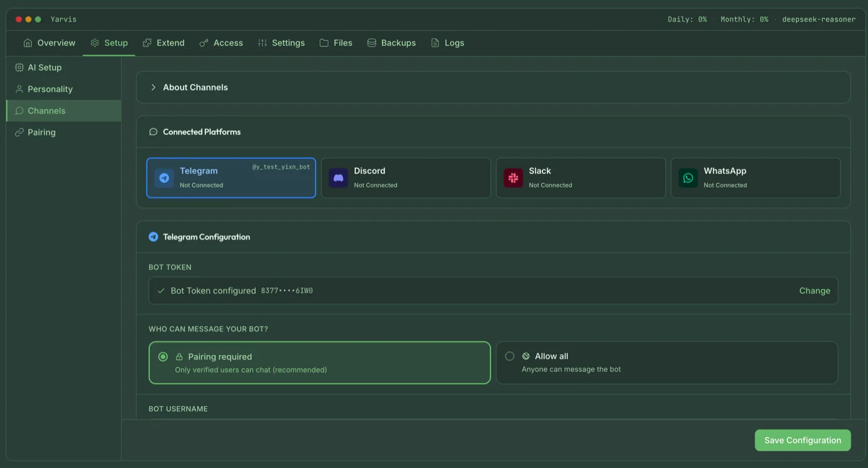Click the WhatsApp logo icon
868x468 pixels.
[x=688, y=178]
